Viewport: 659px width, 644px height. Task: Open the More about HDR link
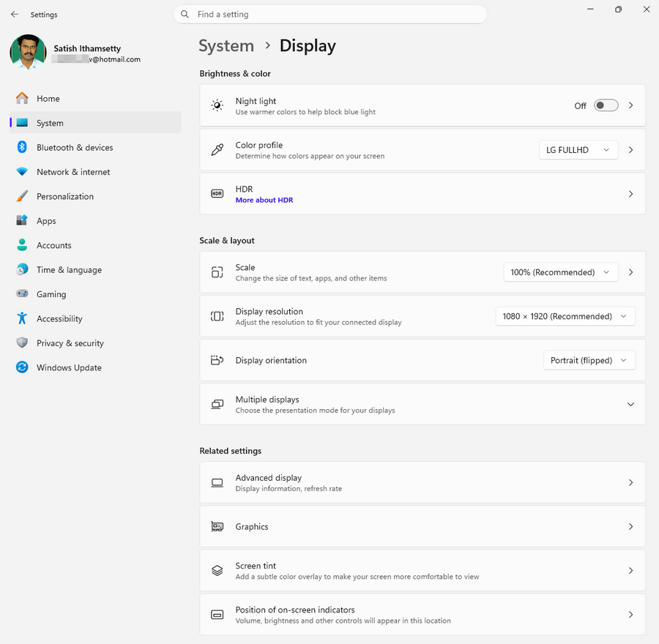point(264,200)
